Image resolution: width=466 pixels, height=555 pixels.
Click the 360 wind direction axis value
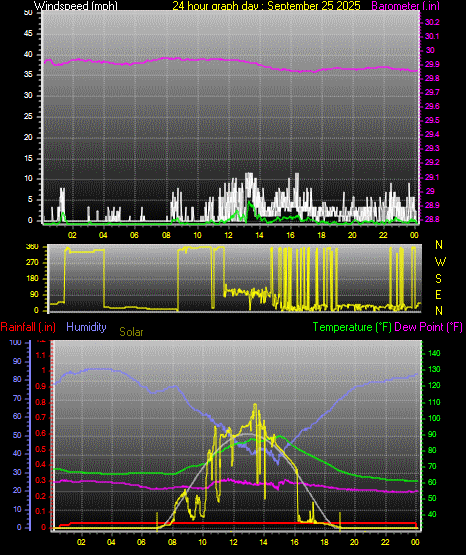point(32,247)
